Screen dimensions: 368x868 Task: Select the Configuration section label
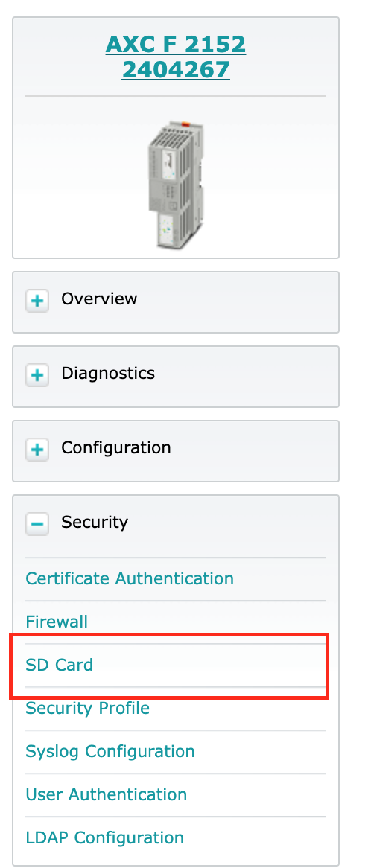(x=116, y=448)
